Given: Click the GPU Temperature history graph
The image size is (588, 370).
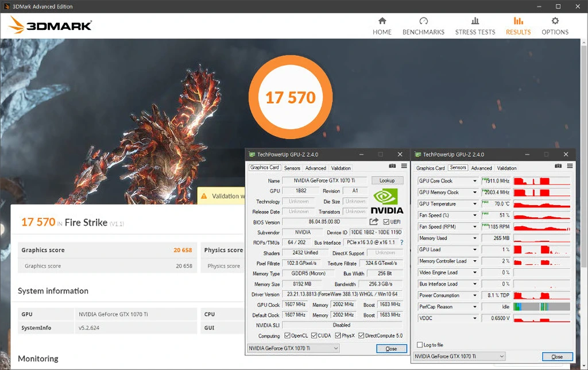Looking at the screenshot, I should pyautogui.click(x=542, y=204).
